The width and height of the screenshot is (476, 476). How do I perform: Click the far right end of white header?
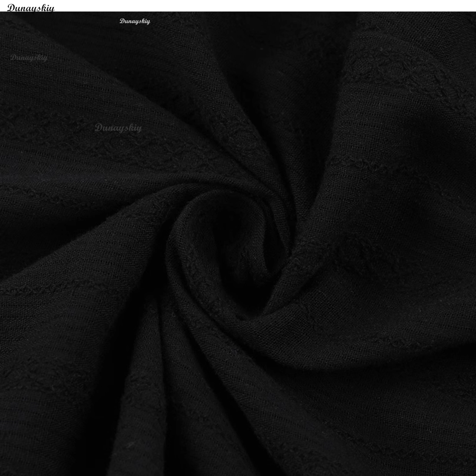pyautogui.click(x=472, y=5)
